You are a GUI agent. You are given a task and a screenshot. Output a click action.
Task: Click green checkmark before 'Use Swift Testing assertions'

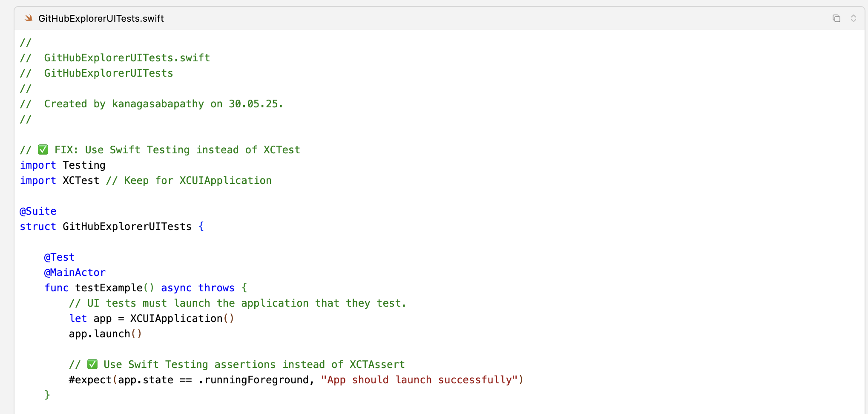pyautogui.click(x=92, y=364)
